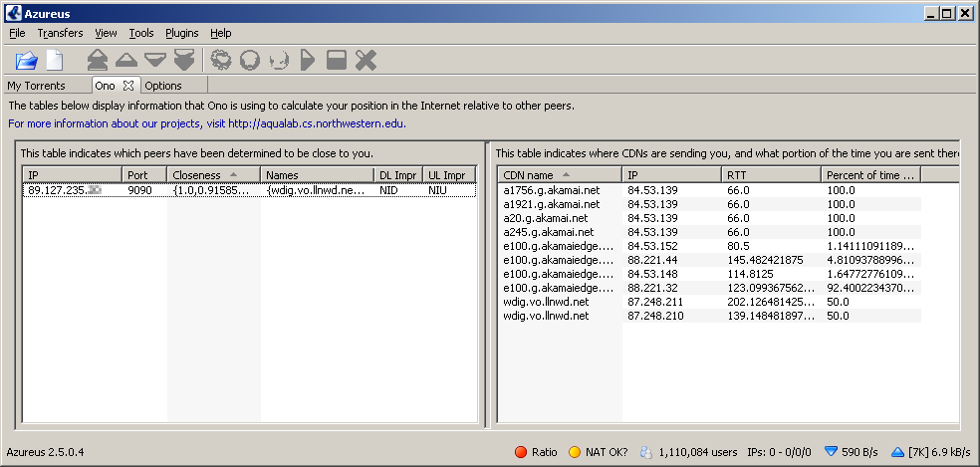Screen dimensions: 980x467
Task: Click the Open torrent folder icon
Action: pos(27,61)
